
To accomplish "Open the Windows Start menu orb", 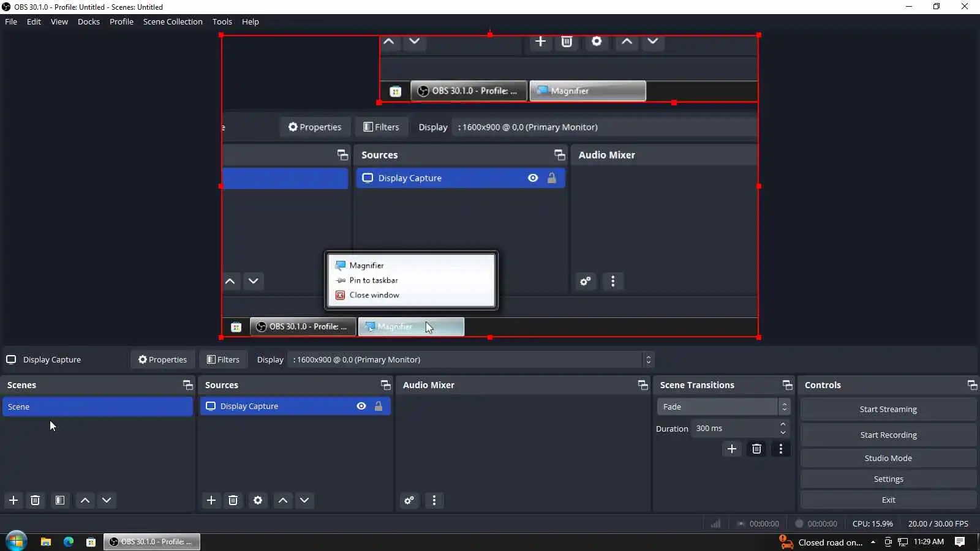I will pos(16,541).
